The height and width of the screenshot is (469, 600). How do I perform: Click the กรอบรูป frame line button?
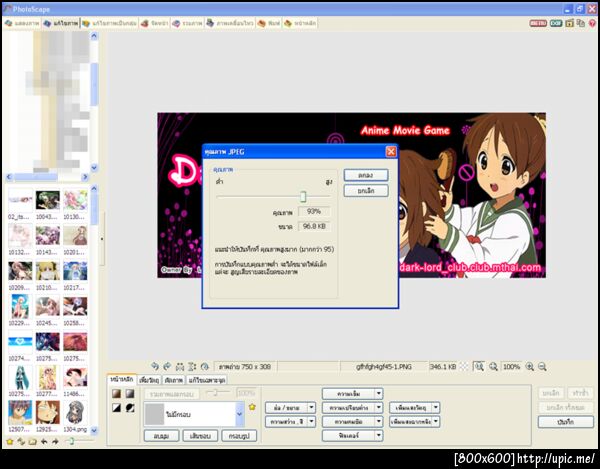(x=239, y=436)
